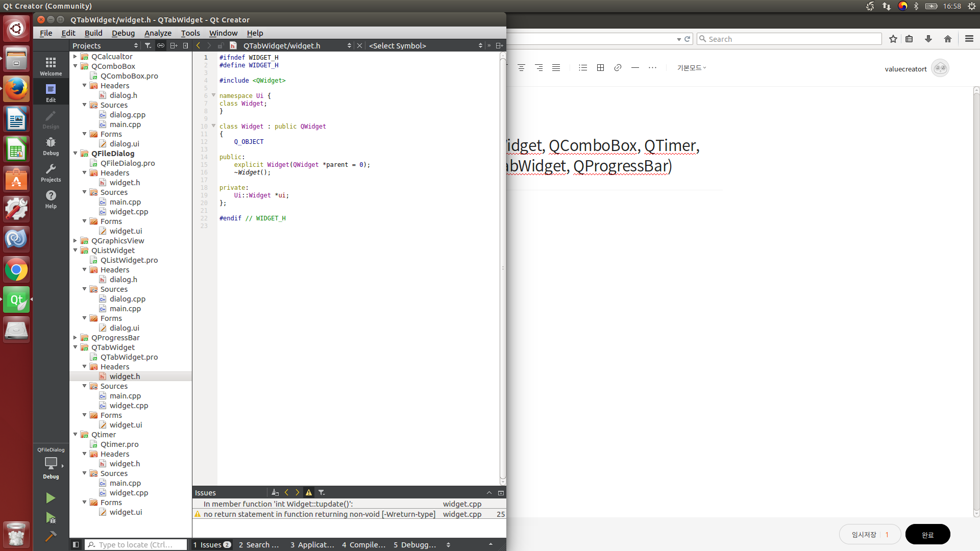Switch to Compile Output pane tab
Viewport: 980px width, 551px height.
tap(363, 545)
